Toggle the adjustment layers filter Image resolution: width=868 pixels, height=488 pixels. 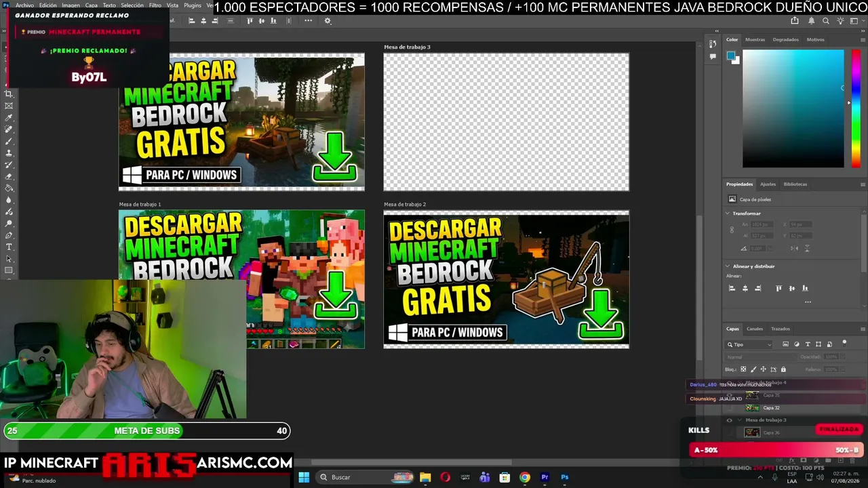pyautogui.click(x=796, y=344)
